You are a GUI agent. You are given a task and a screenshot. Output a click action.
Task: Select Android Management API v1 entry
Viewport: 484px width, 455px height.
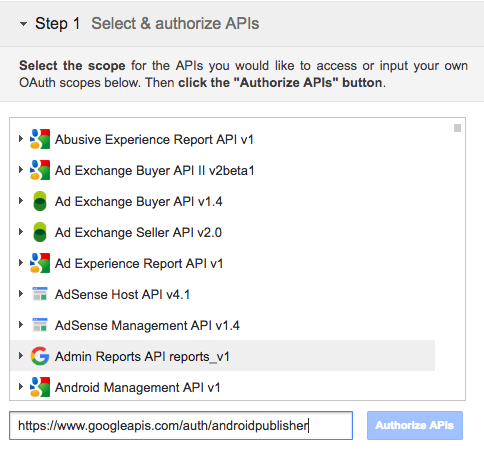[138, 387]
